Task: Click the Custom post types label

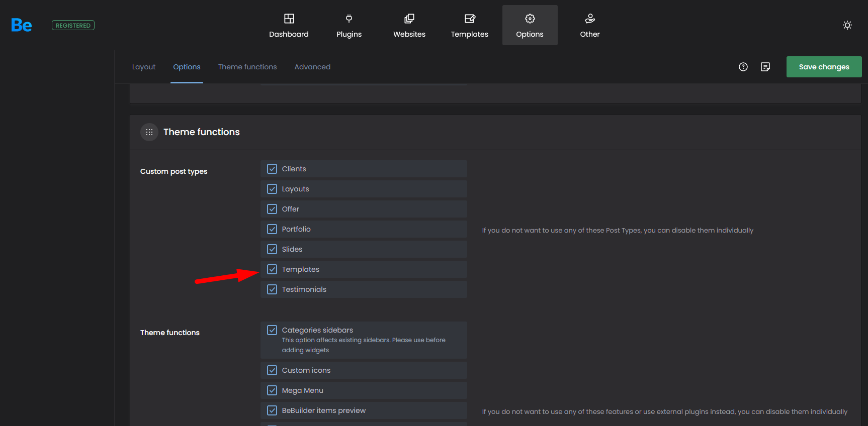Action: tap(173, 171)
